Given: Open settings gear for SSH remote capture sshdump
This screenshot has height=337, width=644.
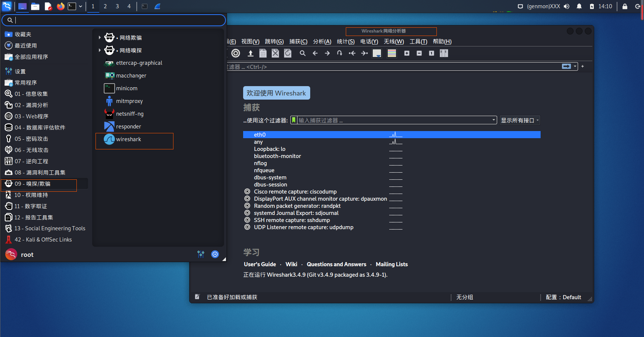Looking at the screenshot, I should click(x=247, y=220).
